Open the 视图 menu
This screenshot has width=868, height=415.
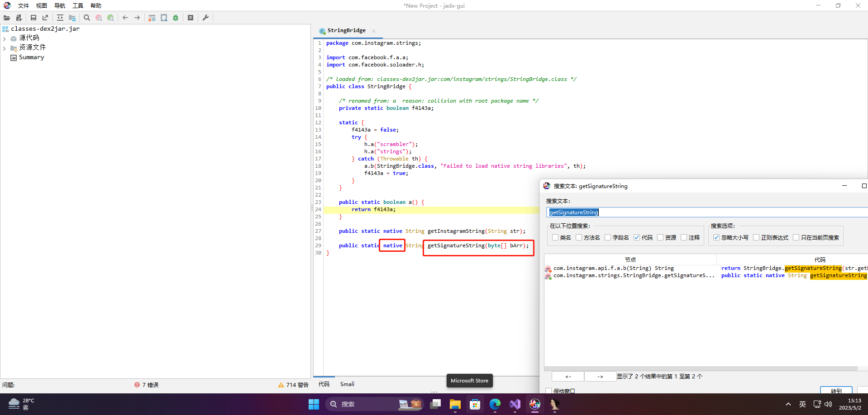(42, 5)
